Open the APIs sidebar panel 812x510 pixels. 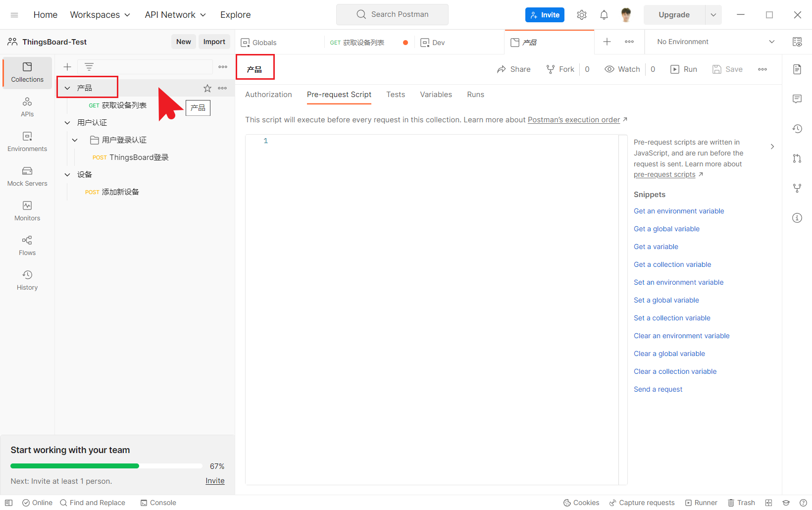(x=27, y=107)
